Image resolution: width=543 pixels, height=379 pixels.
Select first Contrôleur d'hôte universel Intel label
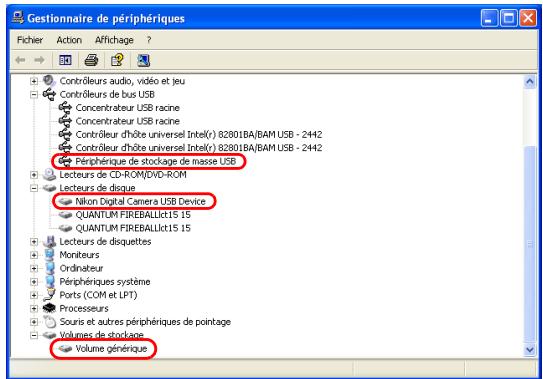(x=199, y=134)
